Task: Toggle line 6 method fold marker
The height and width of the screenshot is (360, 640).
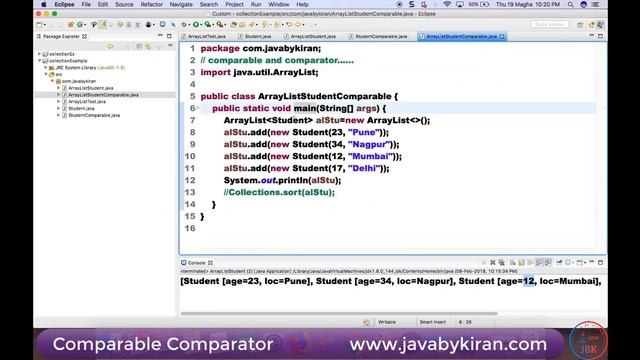Action: (x=198, y=108)
